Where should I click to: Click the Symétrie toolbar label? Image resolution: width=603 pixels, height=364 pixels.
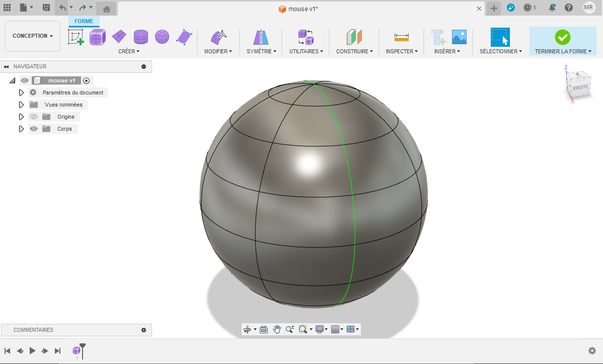261,51
